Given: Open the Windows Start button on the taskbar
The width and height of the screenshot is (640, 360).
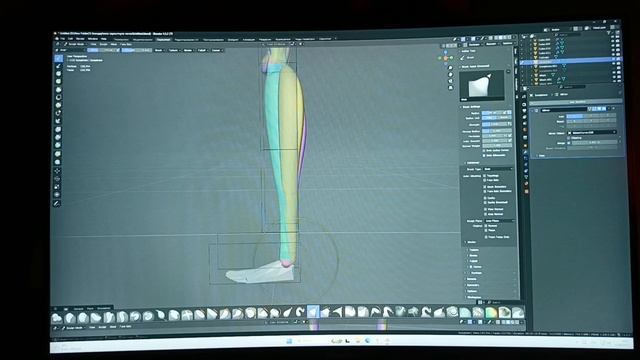Looking at the screenshot, I should click(289, 341).
